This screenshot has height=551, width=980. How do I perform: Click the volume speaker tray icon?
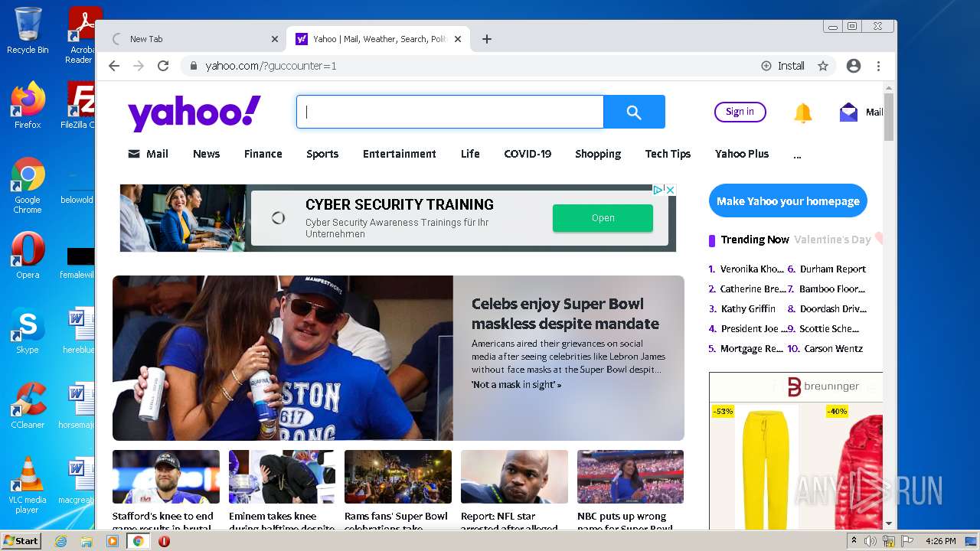(x=871, y=541)
